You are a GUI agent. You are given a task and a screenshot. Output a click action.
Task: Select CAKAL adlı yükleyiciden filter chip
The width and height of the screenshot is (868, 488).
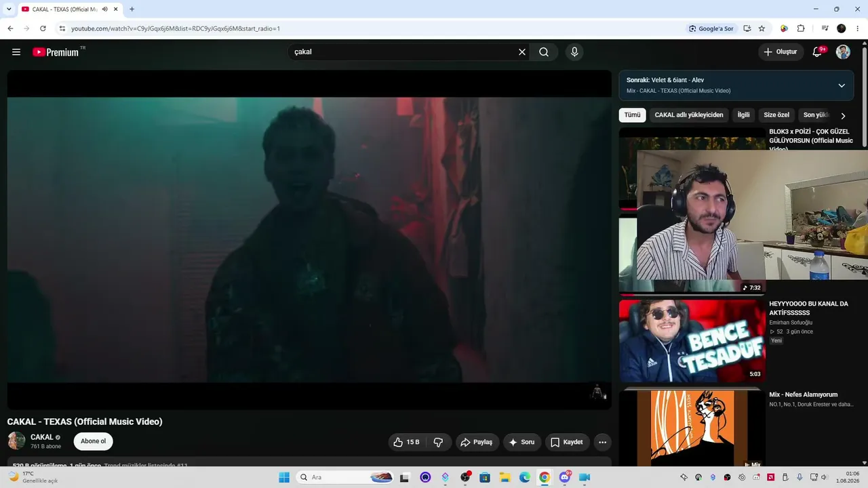pyautogui.click(x=689, y=115)
